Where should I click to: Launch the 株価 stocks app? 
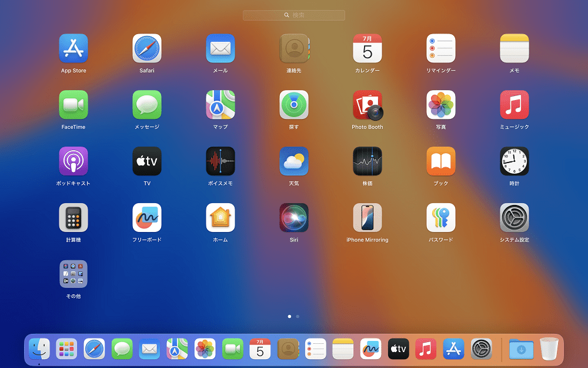(367, 161)
